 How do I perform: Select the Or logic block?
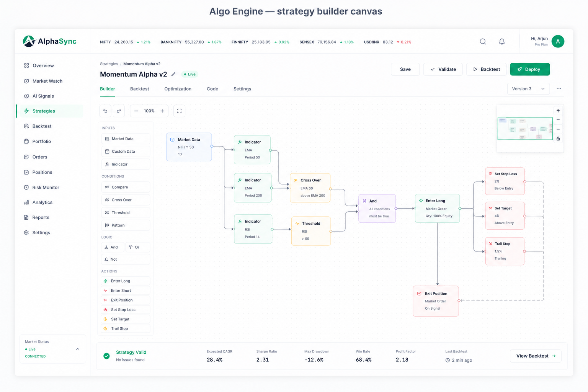138,247
